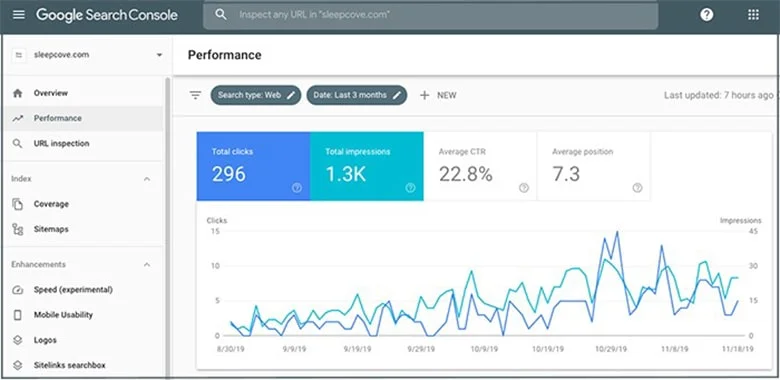The width and height of the screenshot is (780, 380).
Task: Click the search magnifier icon in top bar
Action: 221,15
